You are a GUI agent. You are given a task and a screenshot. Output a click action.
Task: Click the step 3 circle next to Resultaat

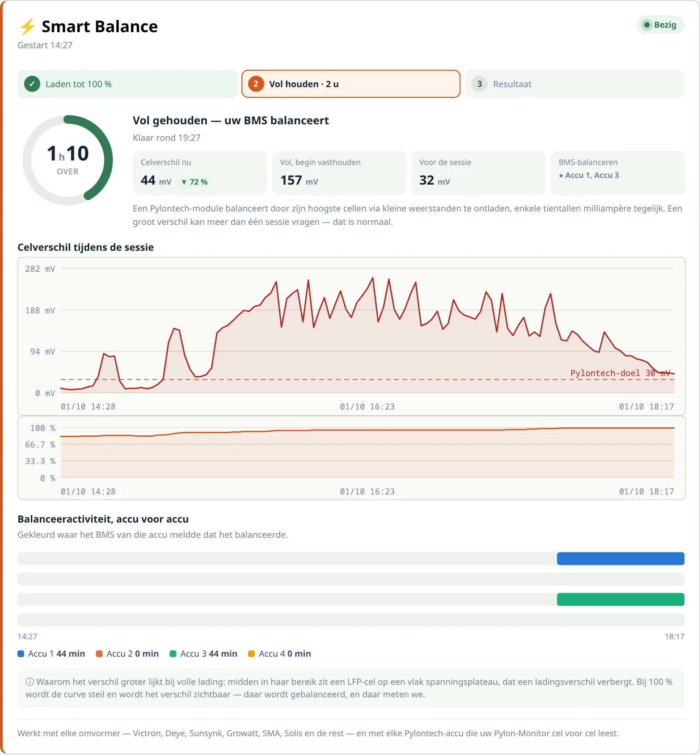(x=479, y=84)
